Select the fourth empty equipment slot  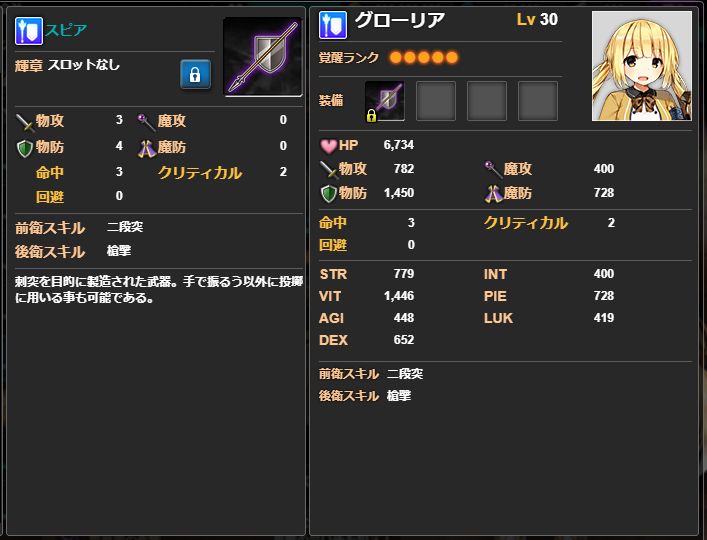(x=537, y=101)
